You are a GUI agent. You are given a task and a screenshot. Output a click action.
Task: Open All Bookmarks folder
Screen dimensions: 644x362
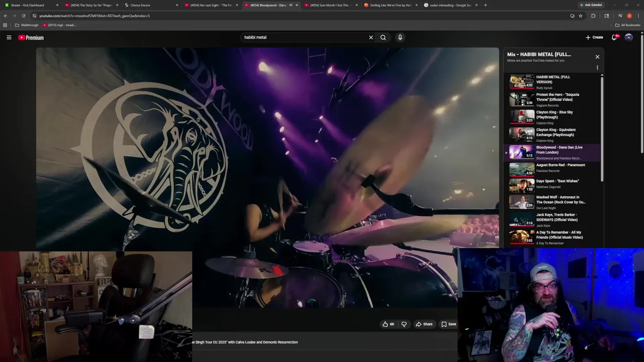tap(628, 25)
